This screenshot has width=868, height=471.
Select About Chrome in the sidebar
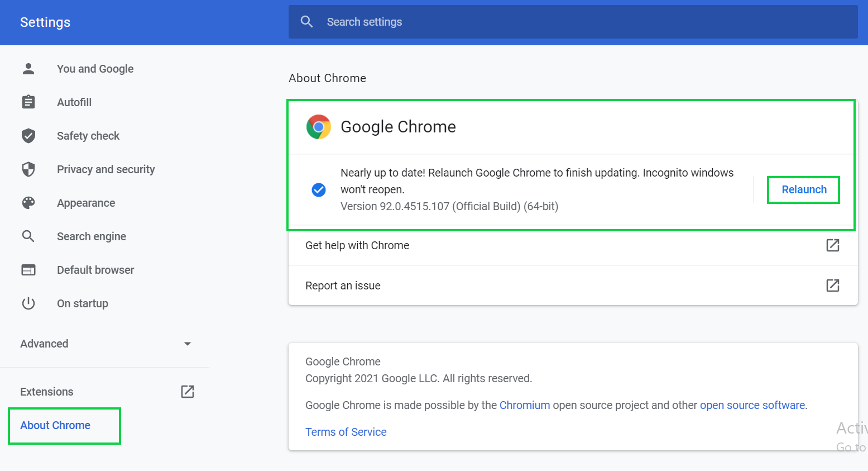coord(55,425)
